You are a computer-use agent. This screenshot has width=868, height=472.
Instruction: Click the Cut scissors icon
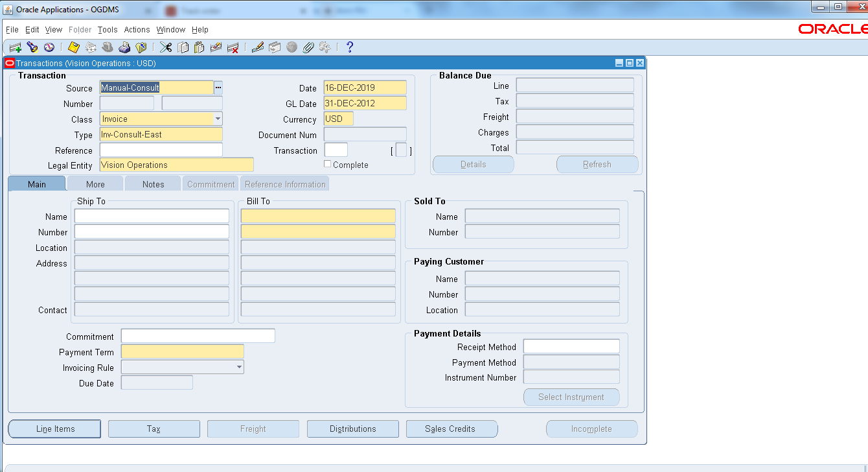pyautogui.click(x=166, y=47)
